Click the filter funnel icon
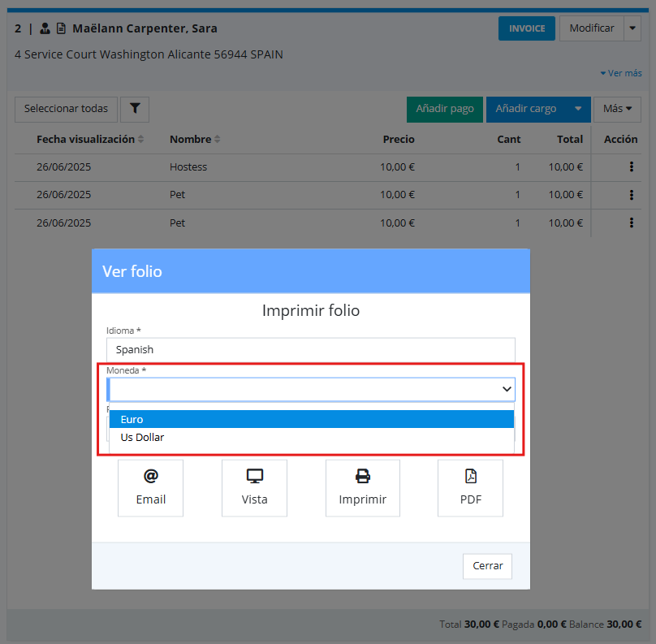The image size is (656, 644). (x=135, y=109)
